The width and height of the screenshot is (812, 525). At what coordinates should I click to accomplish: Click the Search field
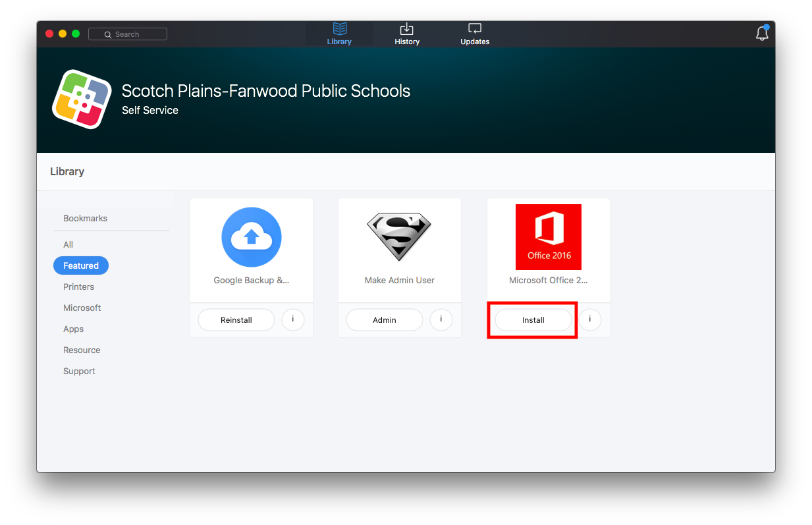(128, 34)
